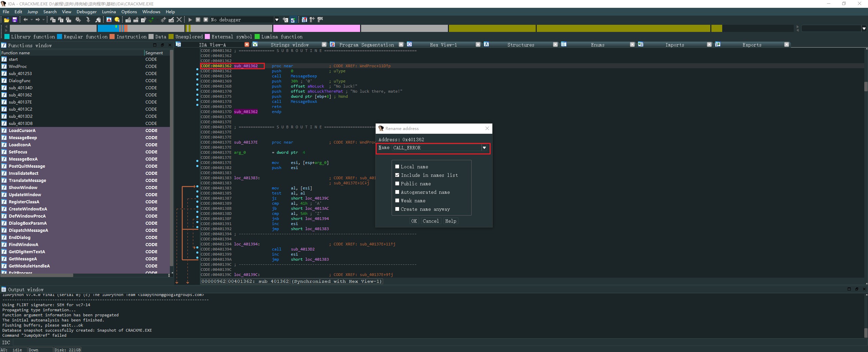Open the jump forward history dropdown arrow
This screenshot has height=352, width=868.
[x=43, y=20]
